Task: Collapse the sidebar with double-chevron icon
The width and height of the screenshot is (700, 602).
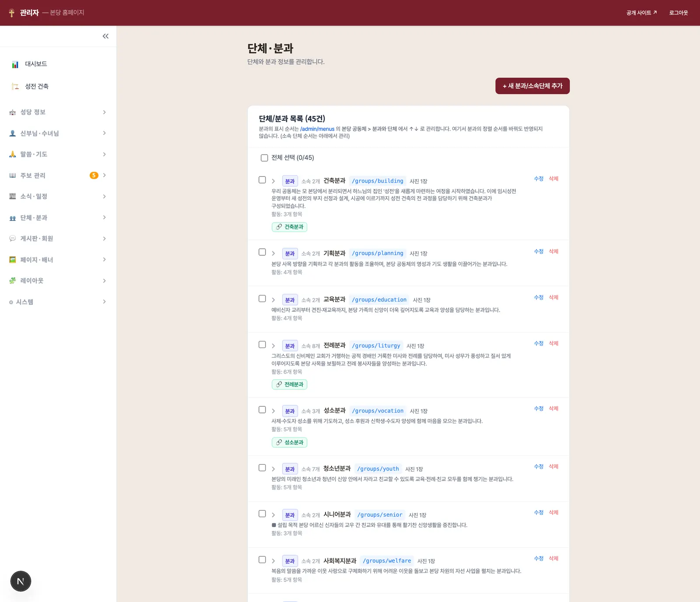Action: pos(105,36)
